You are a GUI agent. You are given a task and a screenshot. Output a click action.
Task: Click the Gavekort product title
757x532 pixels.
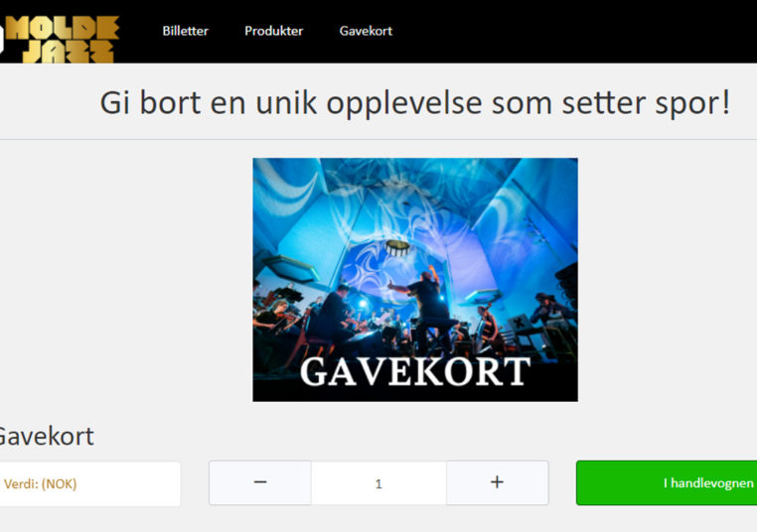pos(47,437)
